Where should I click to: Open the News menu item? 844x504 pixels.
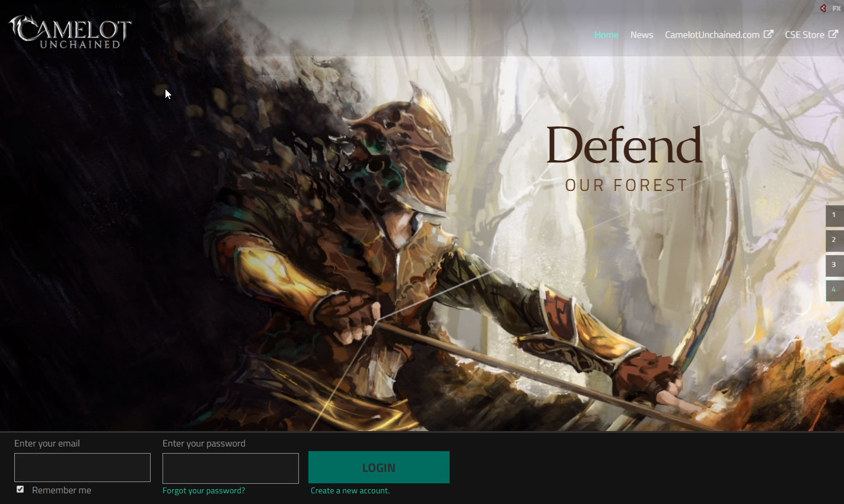642,35
